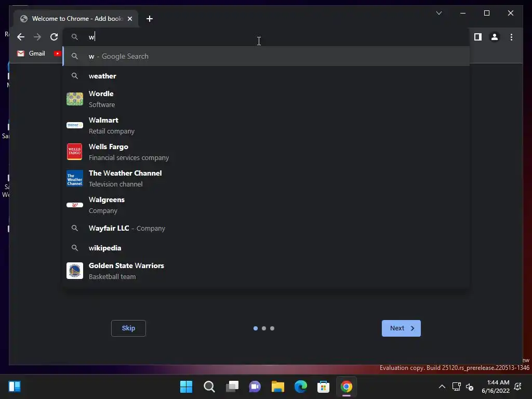Screen dimensions: 532x399
Task: Open Task View on the taskbar
Action: pos(232,387)
